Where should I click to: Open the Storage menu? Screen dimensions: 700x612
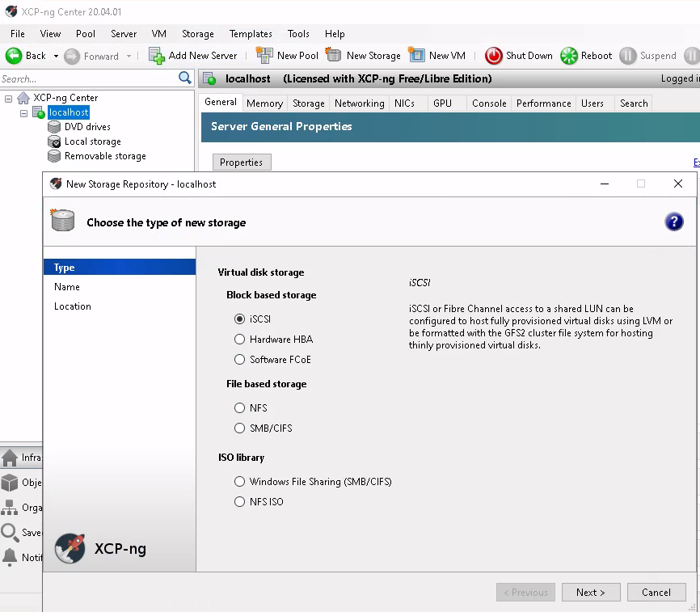pos(198,34)
